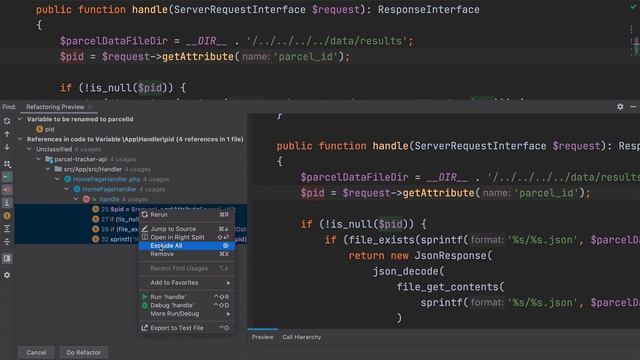Collapse the HomePageHandler.php file node

pos(58,179)
